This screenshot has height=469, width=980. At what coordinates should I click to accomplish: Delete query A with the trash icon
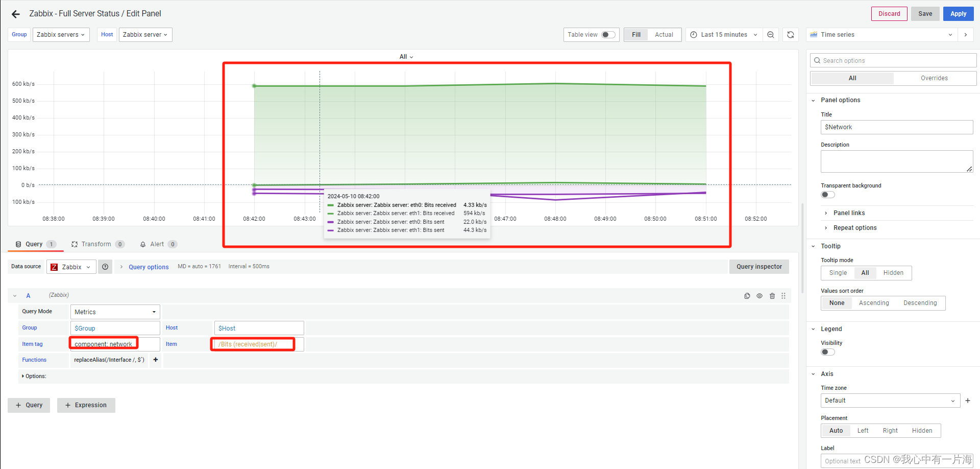pos(772,296)
